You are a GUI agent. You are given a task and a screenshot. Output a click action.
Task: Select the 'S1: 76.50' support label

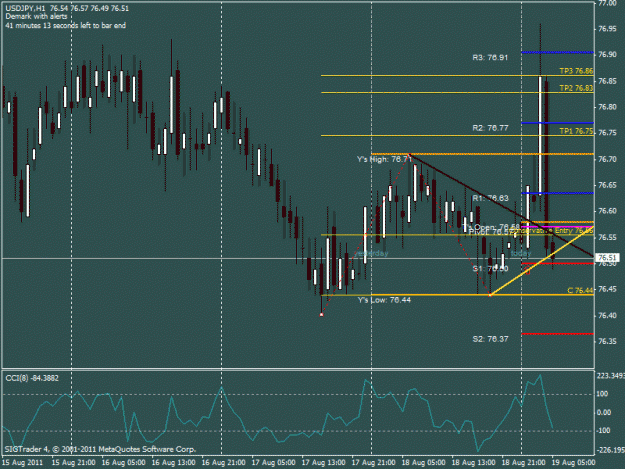point(490,269)
